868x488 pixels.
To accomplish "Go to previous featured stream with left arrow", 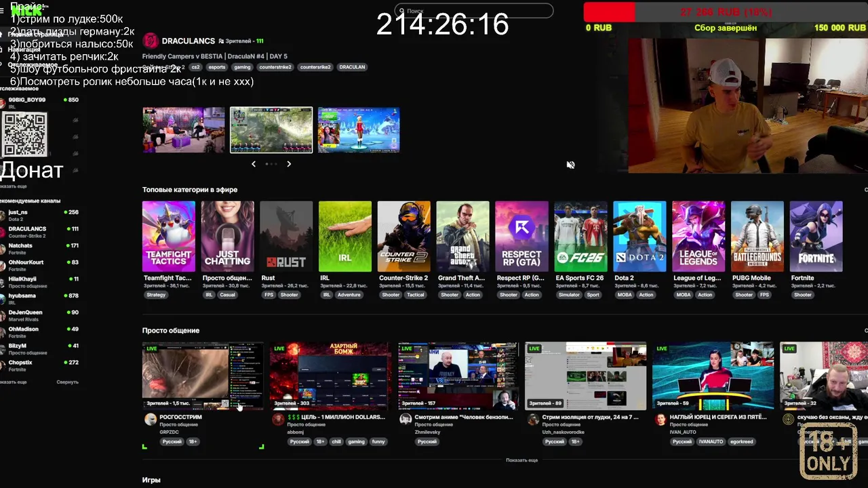I will click(x=254, y=164).
